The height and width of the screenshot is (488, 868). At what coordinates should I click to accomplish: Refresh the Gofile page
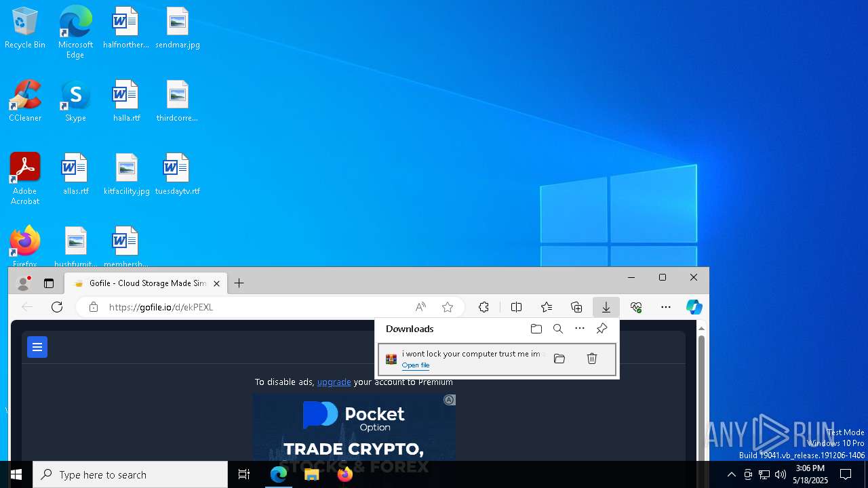(x=57, y=307)
